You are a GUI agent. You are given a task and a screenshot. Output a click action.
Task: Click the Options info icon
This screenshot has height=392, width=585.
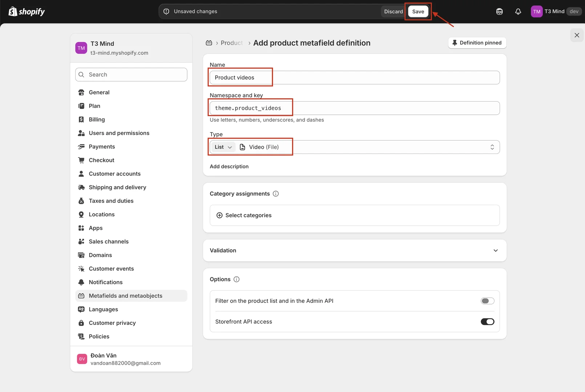[237, 279]
